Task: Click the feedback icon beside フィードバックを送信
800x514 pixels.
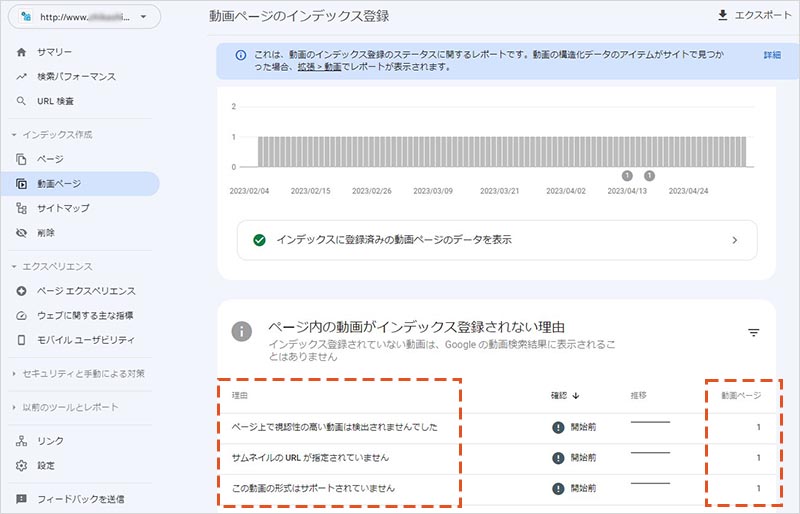Action: point(22,498)
